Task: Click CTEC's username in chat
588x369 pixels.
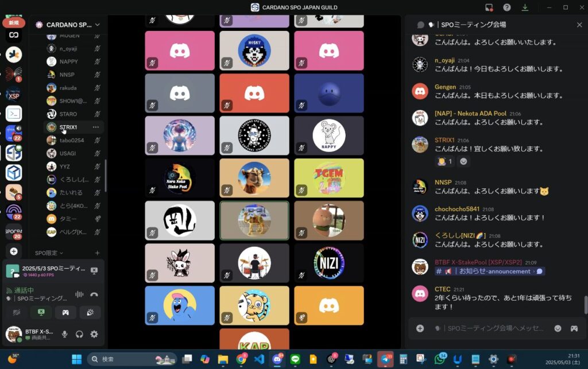Action: (x=443, y=289)
